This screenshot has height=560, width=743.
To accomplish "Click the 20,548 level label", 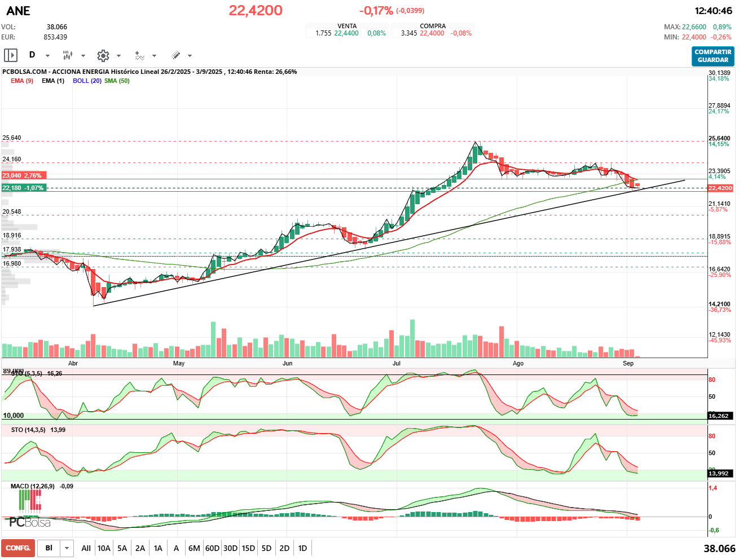I will coord(12,211).
